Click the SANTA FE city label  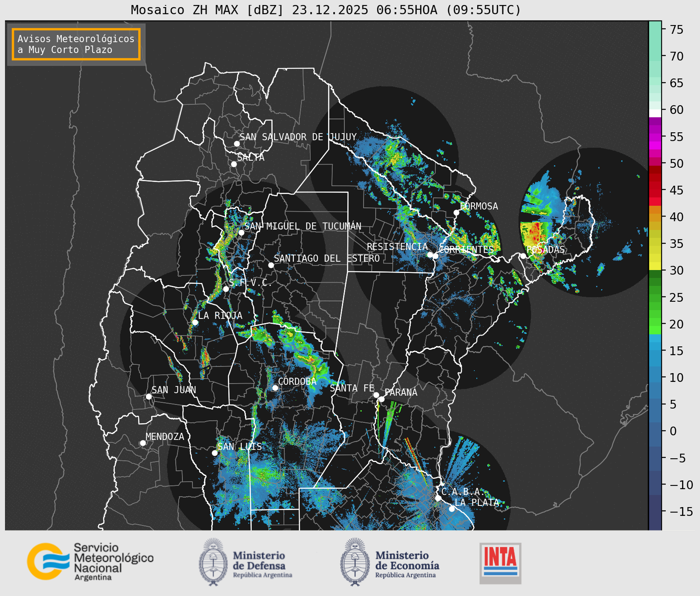pyautogui.click(x=352, y=388)
